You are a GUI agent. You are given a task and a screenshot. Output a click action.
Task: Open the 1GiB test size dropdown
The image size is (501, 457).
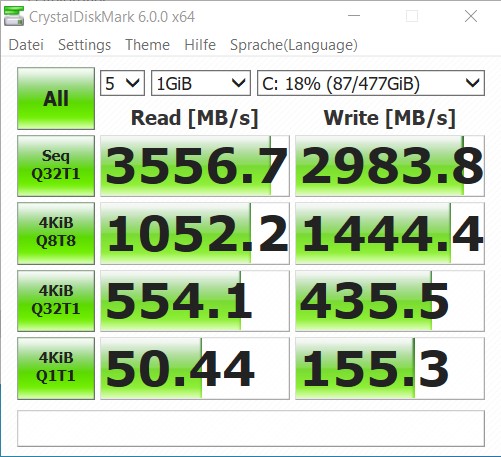click(x=201, y=83)
